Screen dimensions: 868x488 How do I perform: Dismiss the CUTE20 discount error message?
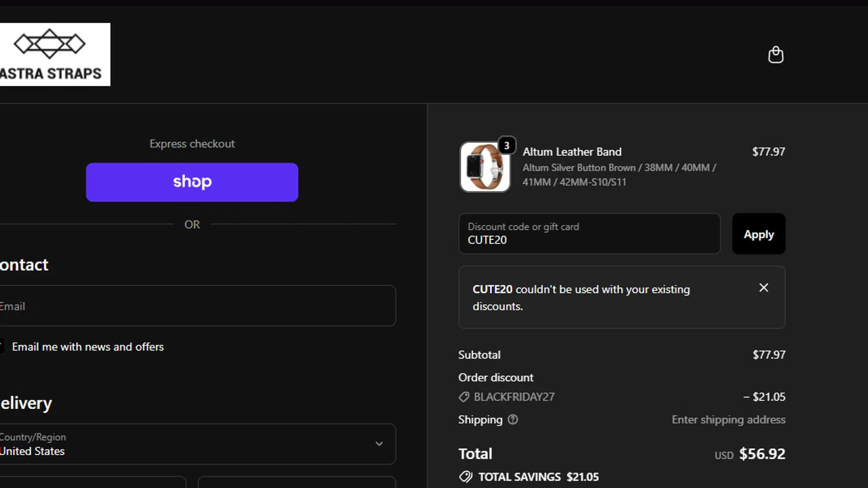[x=764, y=287]
